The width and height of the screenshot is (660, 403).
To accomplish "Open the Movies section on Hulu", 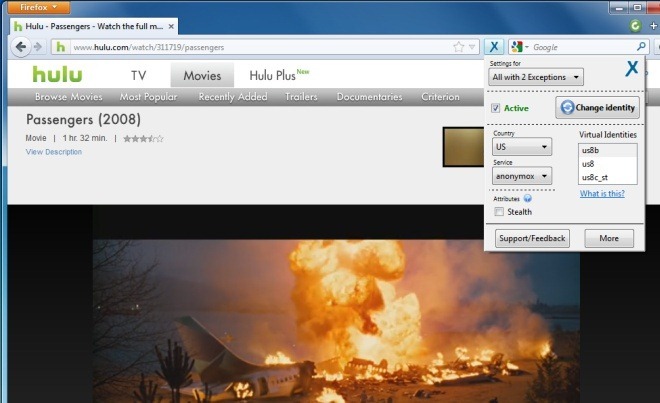I will coord(202,76).
